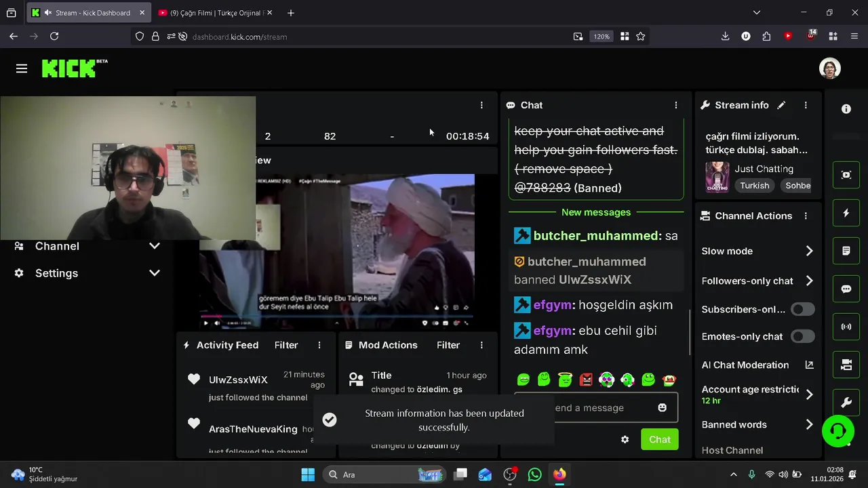Screen dimensions: 868x488
Task: Open Banned words options arrow
Action: [x=809, y=424]
